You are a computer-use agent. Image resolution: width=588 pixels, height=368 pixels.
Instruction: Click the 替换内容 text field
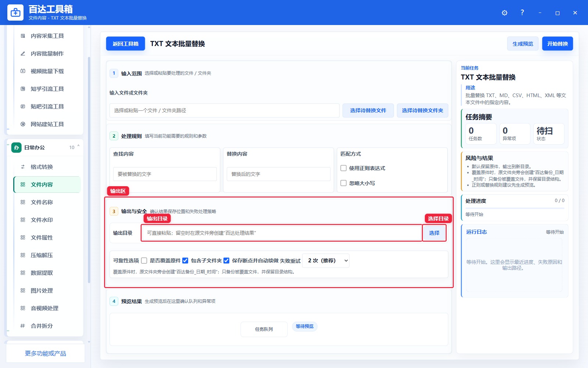coord(279,174)
